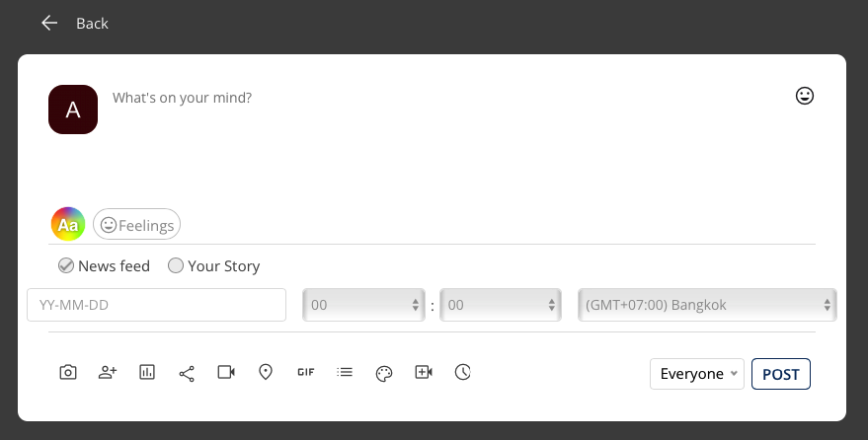The image size is (868, 440).
Task: Click the tag people icon
Action: click(108, 372)
